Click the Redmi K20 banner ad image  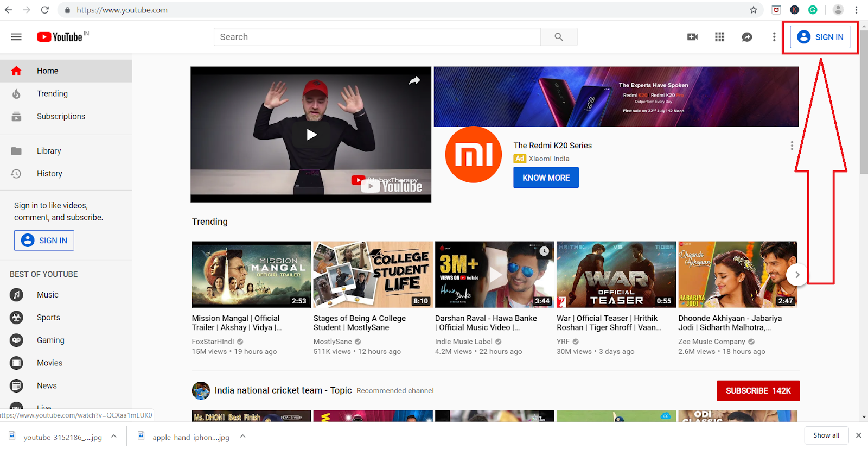(x=616, y=97)
